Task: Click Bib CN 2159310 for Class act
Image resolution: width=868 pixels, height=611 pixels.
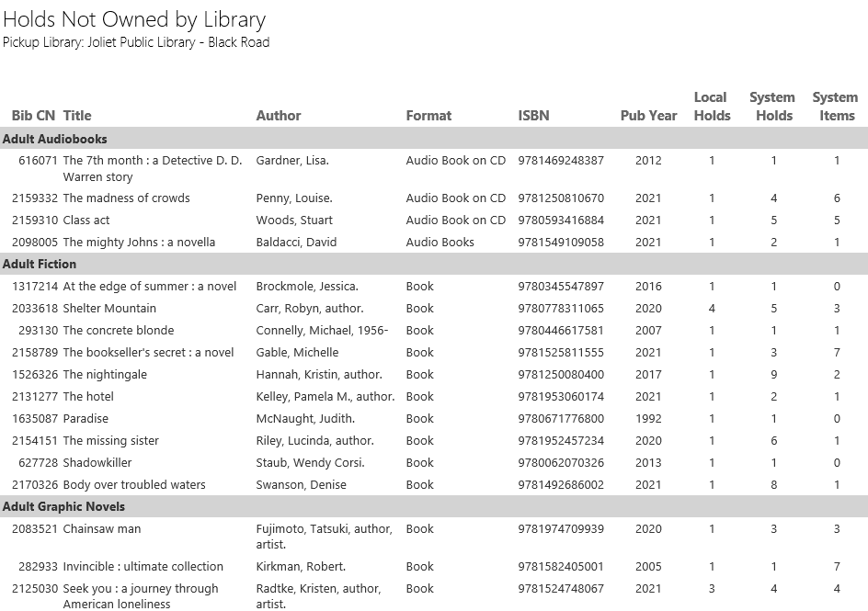Action: (x=35, y=221)
